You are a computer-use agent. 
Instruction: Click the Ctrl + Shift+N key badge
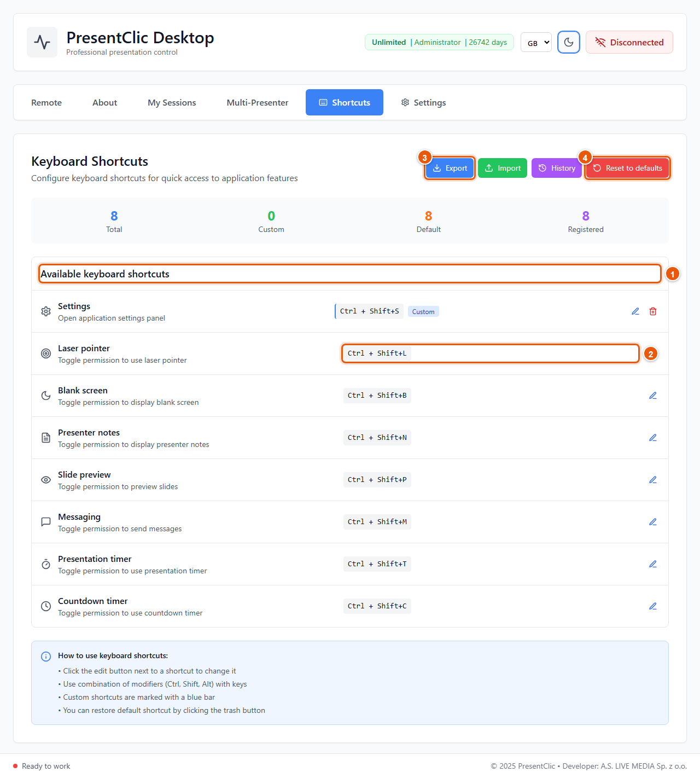[x=377, y=438]
